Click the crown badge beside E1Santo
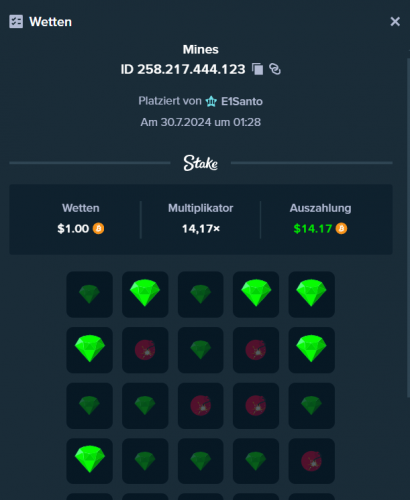 point(211,101)
